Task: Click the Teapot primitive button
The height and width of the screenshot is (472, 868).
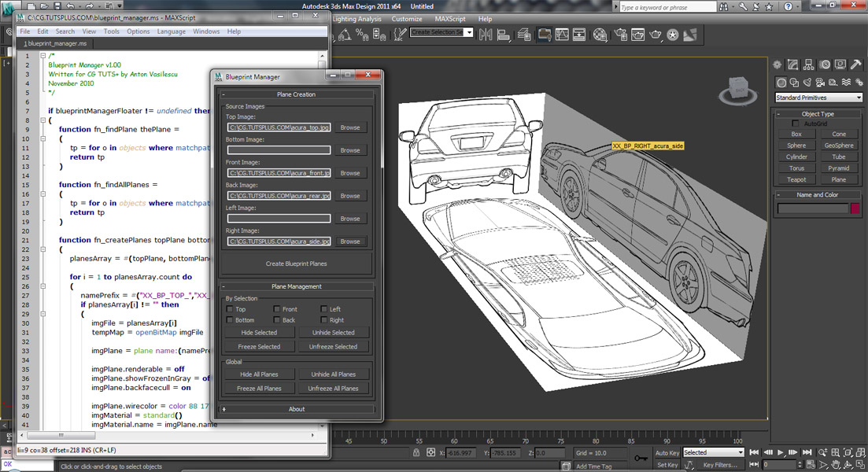Action: (x=796, y=179)
